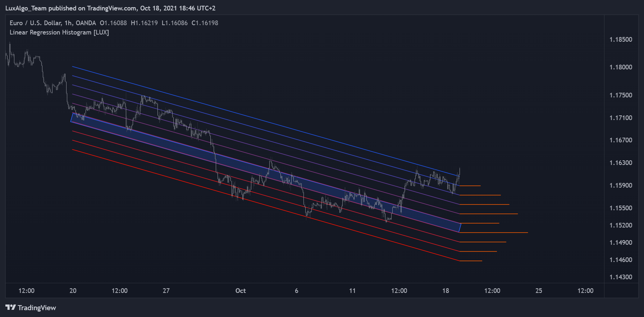
Task: Click price label 1.14300 on the price axis
Action: [x=621, y=277]
